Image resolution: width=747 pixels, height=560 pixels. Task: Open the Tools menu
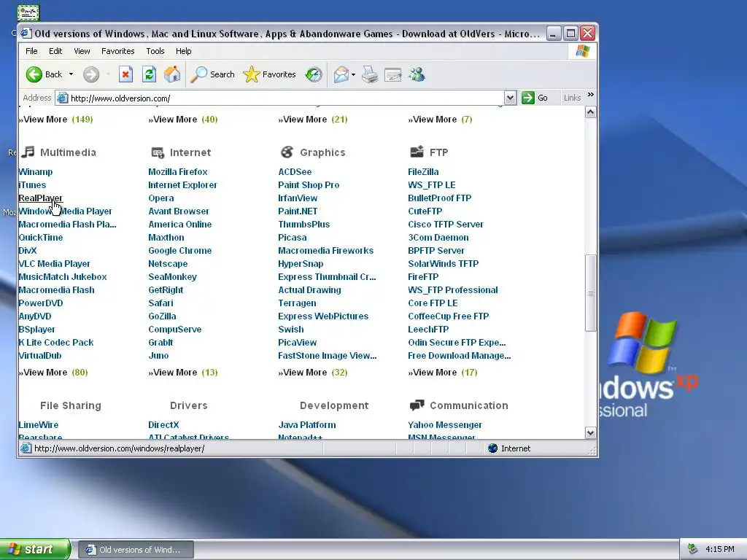tap(155, 51)
